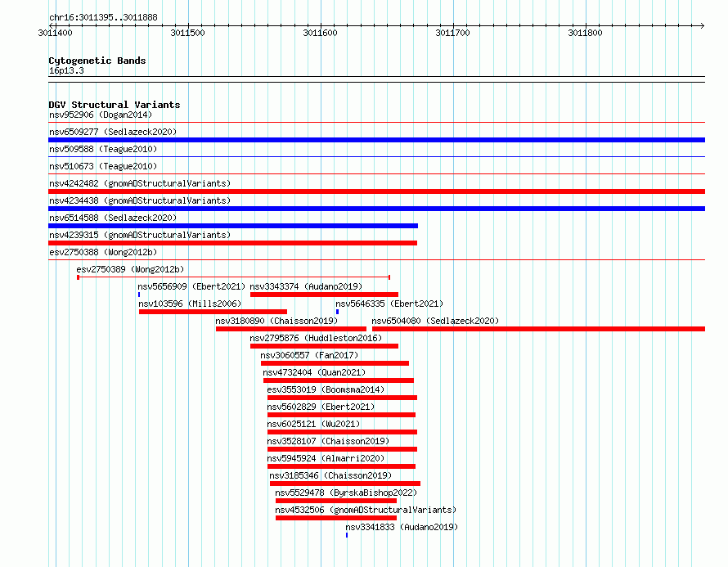The image size is (728, 567).
Task: Click the chr16:3011395..3011888 region label
Action: point(103,17)
